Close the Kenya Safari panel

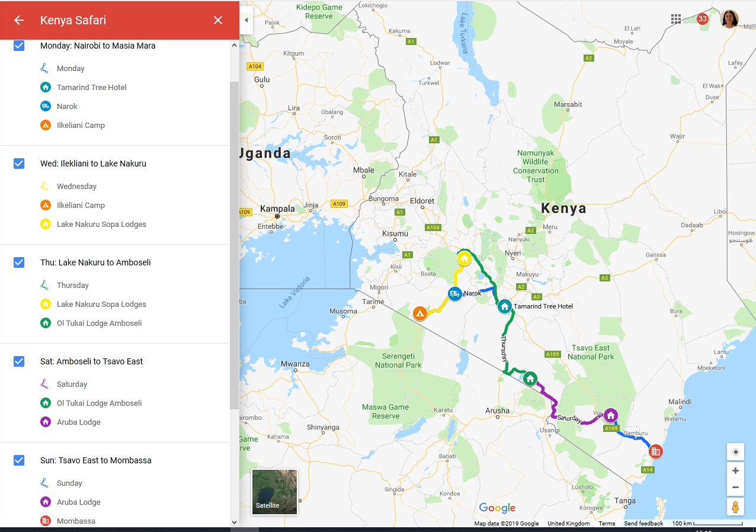coord(218,20)
